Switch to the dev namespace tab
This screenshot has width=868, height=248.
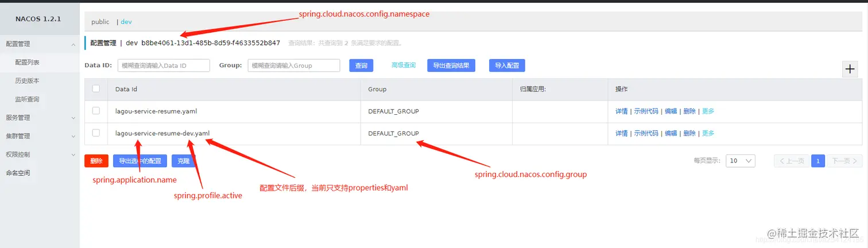(126, 22)
